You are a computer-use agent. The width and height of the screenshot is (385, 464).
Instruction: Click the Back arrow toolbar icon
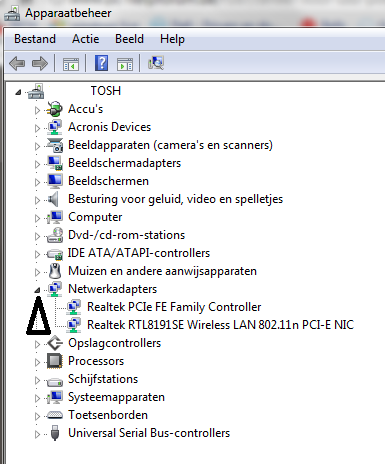tap(17, 63)
